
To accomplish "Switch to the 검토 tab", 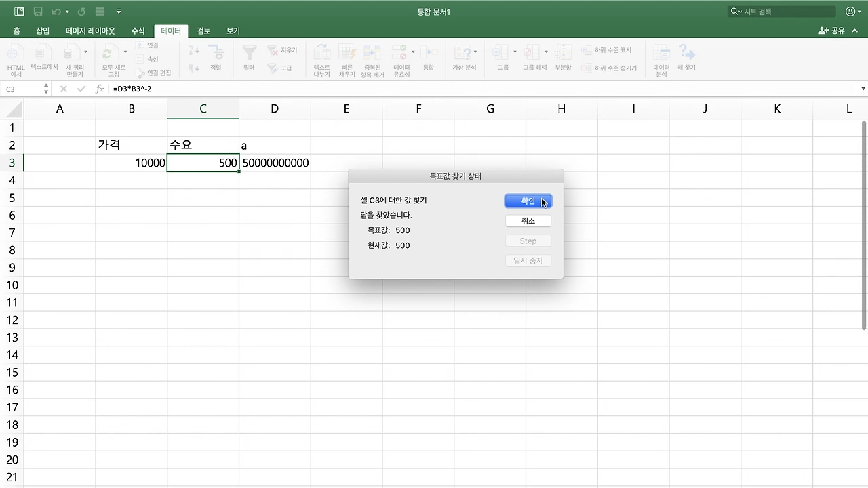I will pos(203,30).
